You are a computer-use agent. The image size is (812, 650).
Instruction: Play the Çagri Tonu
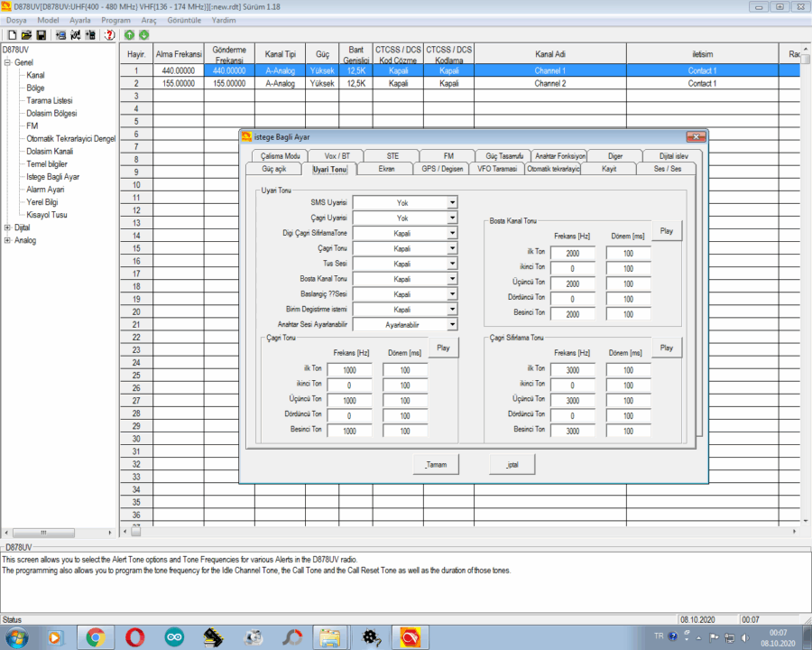pyautogui.click(x=443, y=348)
